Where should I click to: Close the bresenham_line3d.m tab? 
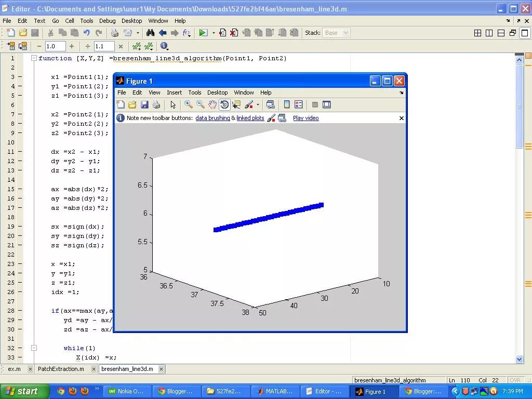point(162,369)
